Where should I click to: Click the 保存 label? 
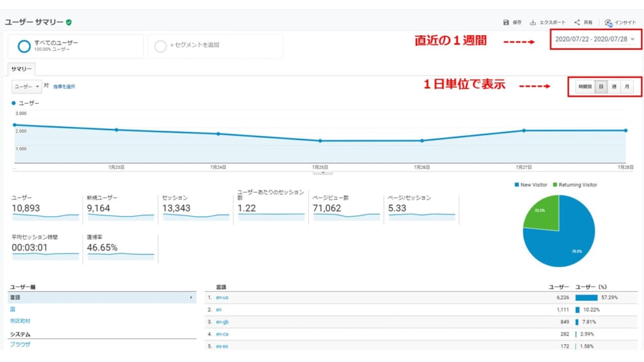[x=517, y=22]
